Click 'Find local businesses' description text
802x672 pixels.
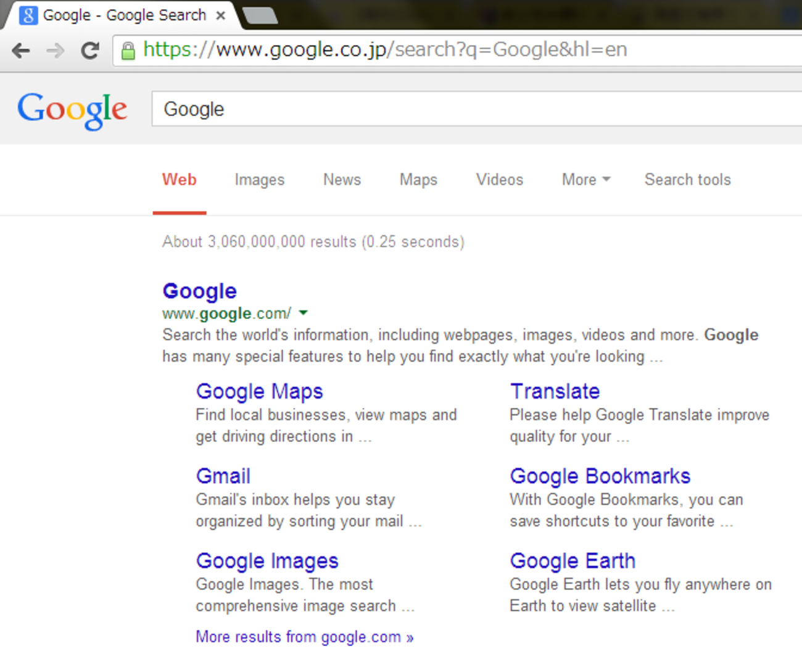(x=326, y=426)
